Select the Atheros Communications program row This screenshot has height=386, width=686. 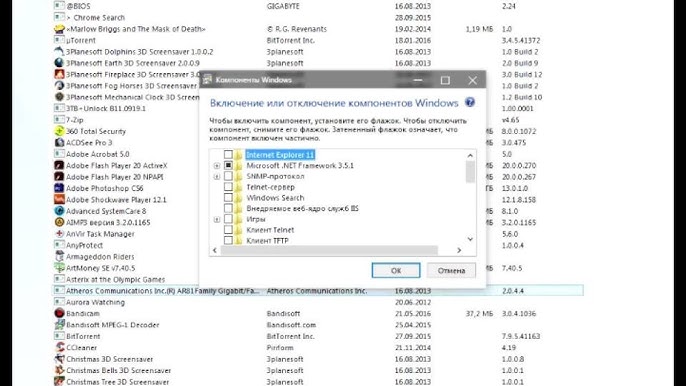point(318,291)
